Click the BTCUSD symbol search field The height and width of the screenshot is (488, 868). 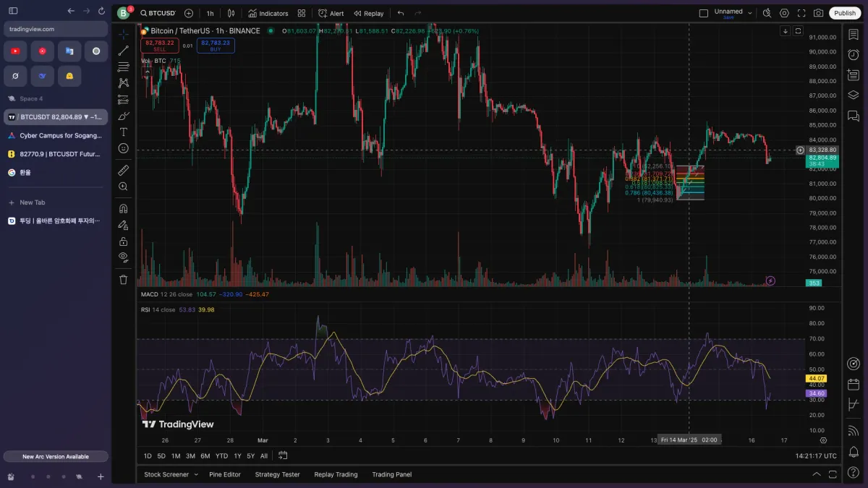click(x=158, y=13)
